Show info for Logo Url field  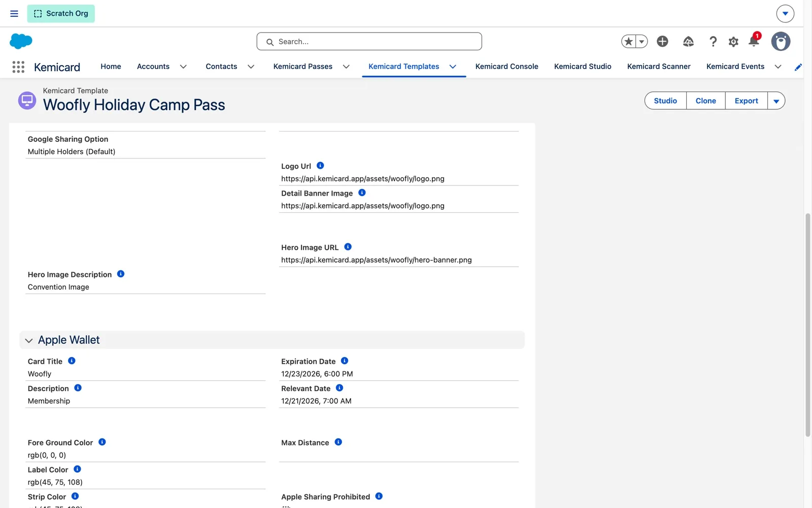[320, 166]
